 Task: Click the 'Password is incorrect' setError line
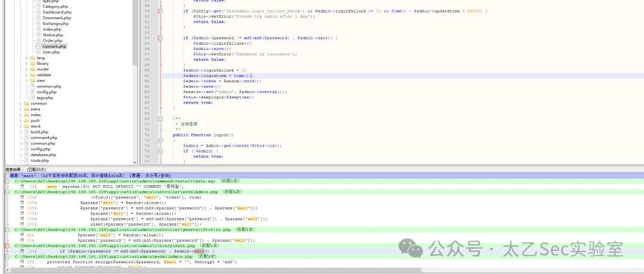(x=245, y=54)
